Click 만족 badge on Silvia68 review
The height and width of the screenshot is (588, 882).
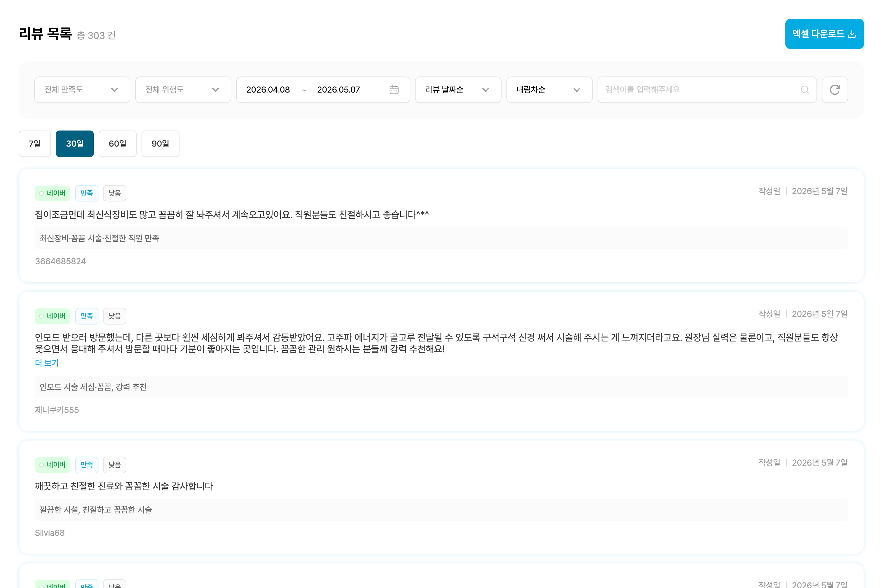click(87, 465)
